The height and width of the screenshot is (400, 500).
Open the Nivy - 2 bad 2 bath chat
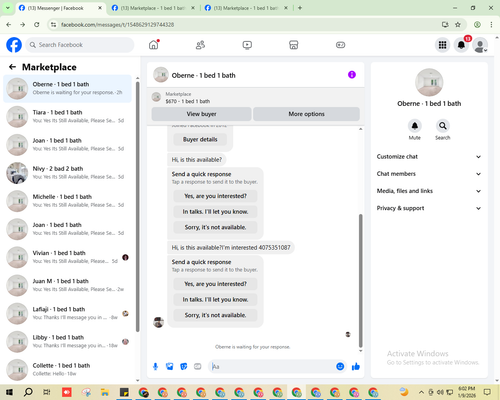(68, 173)
